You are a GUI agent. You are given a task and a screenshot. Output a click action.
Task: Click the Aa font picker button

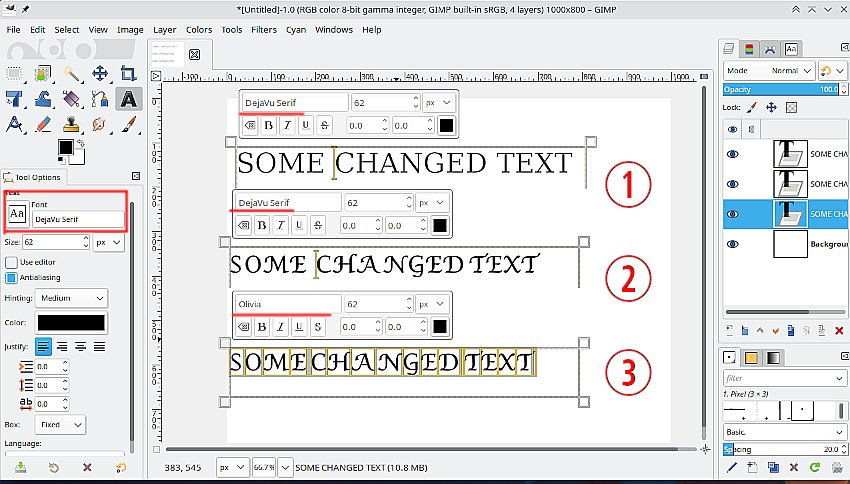tap(17, 214)
